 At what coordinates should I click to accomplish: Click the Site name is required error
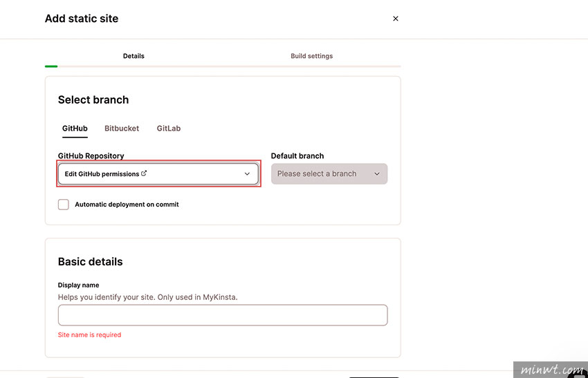click(90, 335)
